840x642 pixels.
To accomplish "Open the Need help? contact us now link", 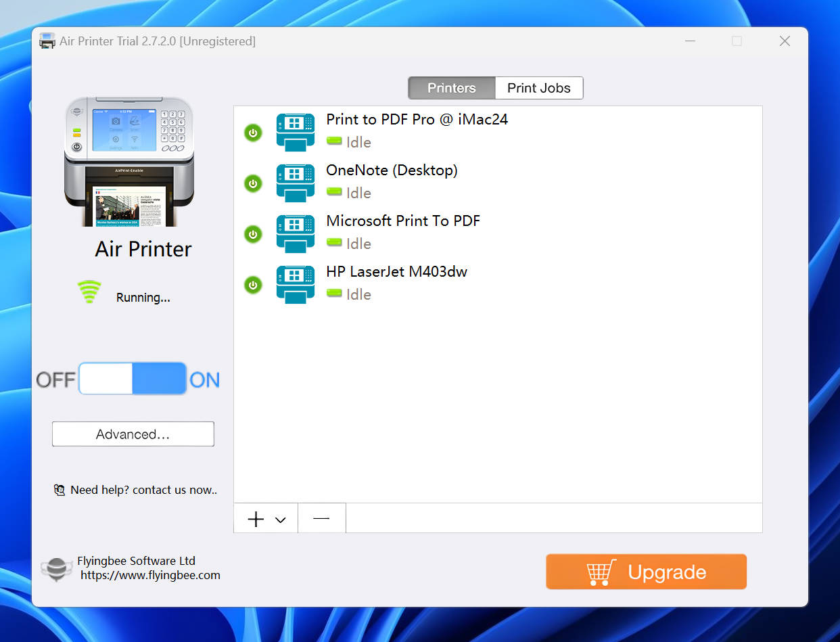I will [144, 490].
